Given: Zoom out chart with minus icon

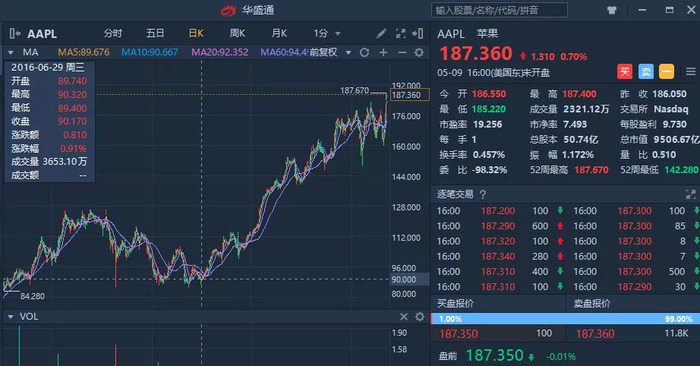Looking at the screenshot, I should (402, 53).
